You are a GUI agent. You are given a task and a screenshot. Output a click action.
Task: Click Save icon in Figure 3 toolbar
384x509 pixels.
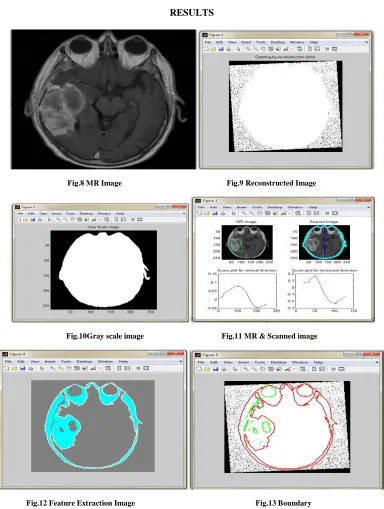[x=215, y=213]
